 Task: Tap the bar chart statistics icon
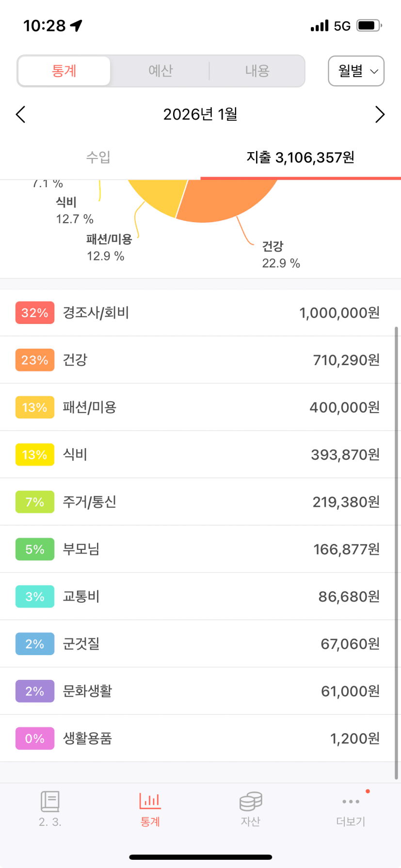(x=150, y=802)
